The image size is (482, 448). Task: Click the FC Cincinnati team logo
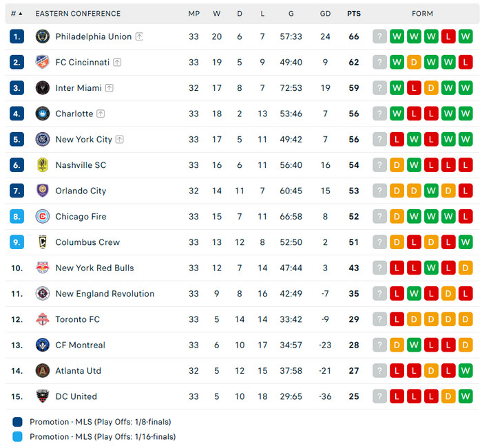pos(43,62)
